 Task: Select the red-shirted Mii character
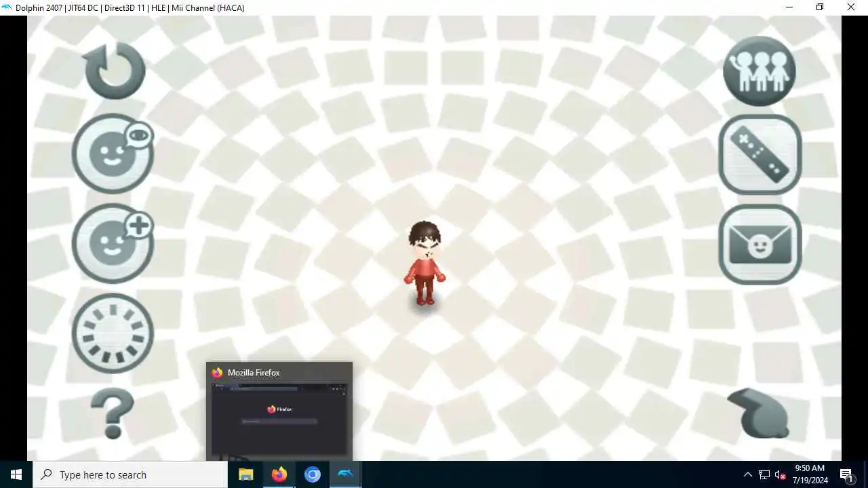(x=425, y=264)
